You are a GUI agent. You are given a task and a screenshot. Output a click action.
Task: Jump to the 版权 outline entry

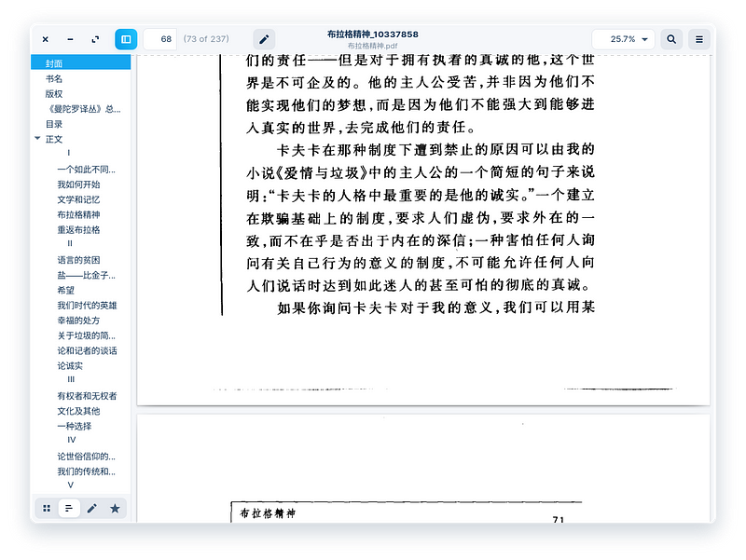(x=81, y=94)
